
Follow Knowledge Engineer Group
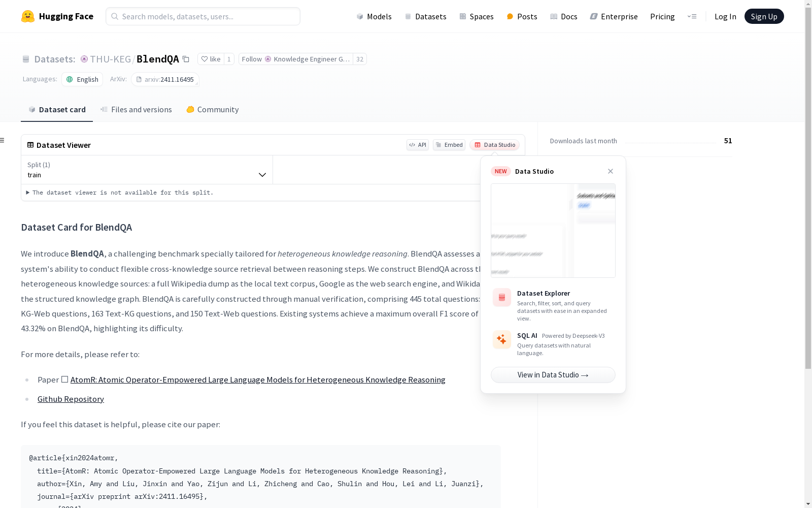point(296,59)
